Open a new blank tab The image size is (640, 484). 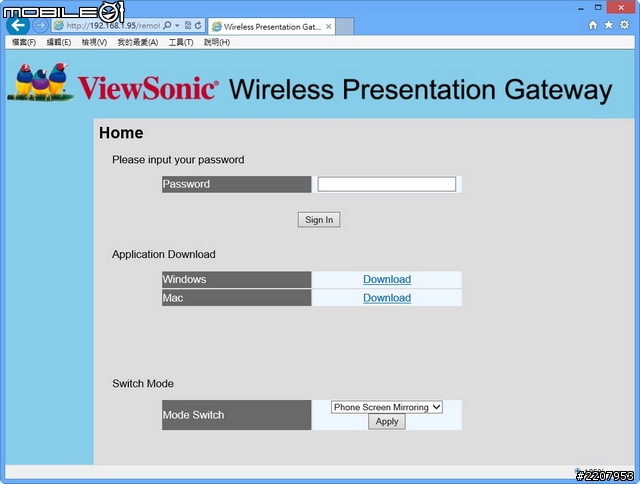tap(344, 27)
